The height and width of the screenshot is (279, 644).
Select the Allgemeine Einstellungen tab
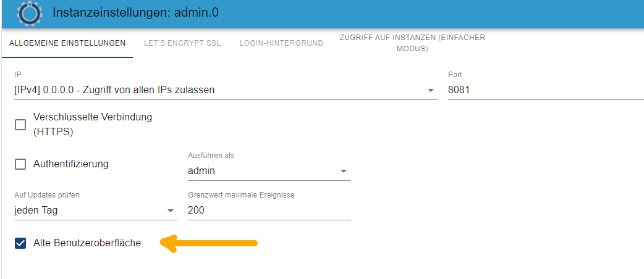(x=67, y=43)
